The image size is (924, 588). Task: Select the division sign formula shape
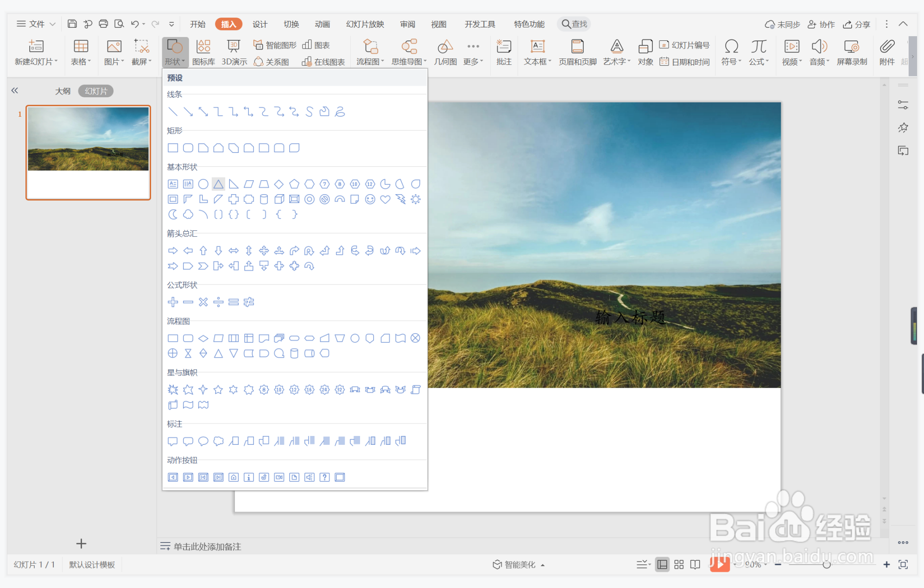[218, 302]
